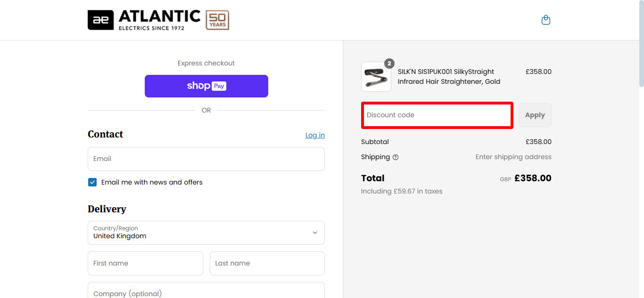Image resolution: width=644 pixels, height=298 pixels.
Task: Focus the Email input field
Action: (206, 159)
